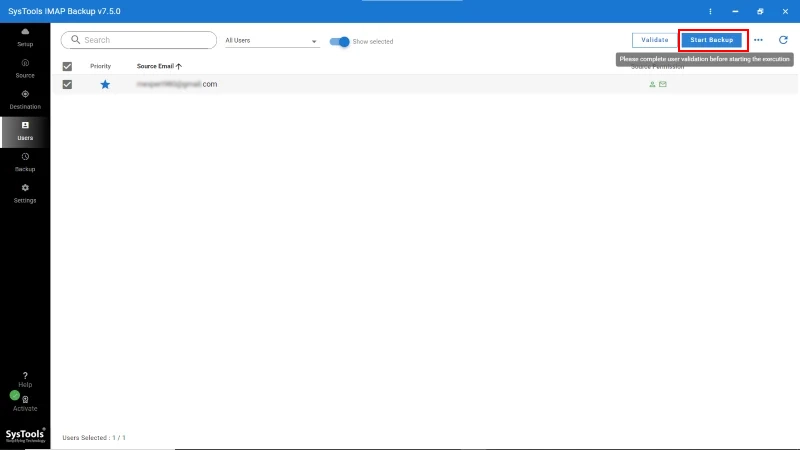Open the three-dot more options beside Start Backup

(x=758, y=40)
